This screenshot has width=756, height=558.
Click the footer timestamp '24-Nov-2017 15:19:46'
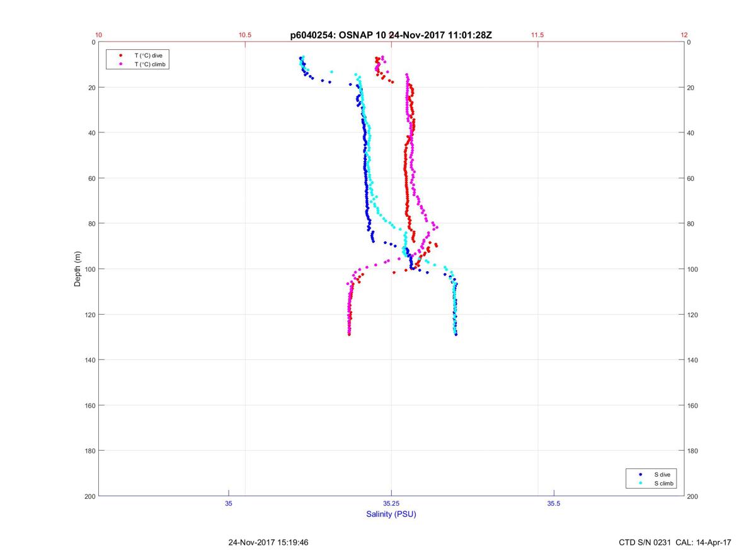268,542
